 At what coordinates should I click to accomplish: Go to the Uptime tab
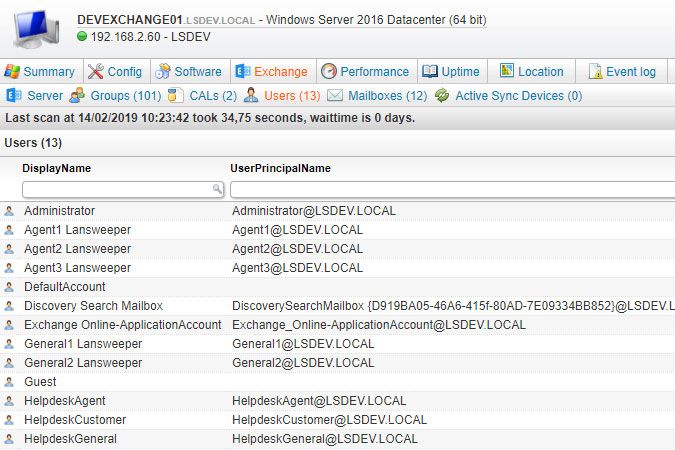coord(451,72)
